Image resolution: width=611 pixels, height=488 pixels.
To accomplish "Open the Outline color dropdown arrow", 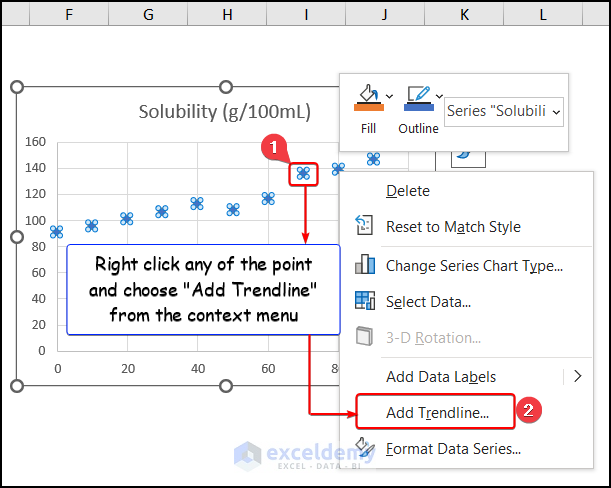I will 439,96.
